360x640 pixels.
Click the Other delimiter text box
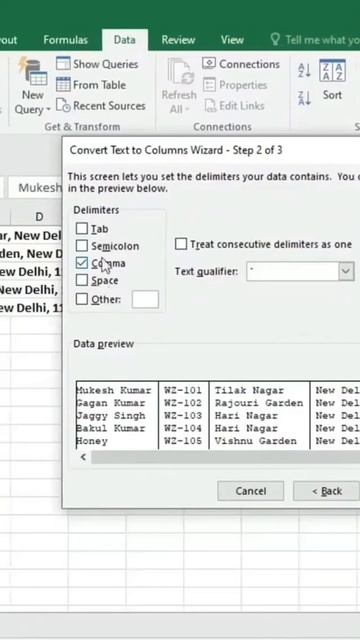pyautogui.click(x=145, y=300)
